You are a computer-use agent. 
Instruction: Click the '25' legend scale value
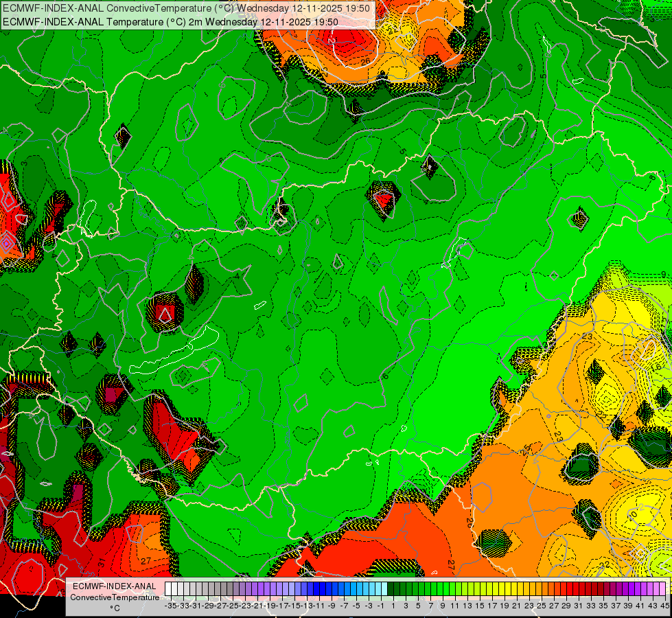pos(542,606)
